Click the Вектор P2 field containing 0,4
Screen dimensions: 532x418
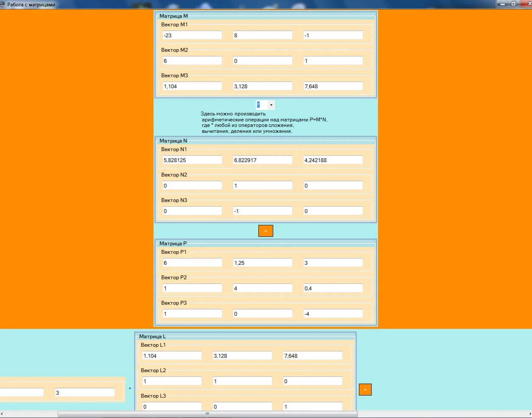coord(333,288)
